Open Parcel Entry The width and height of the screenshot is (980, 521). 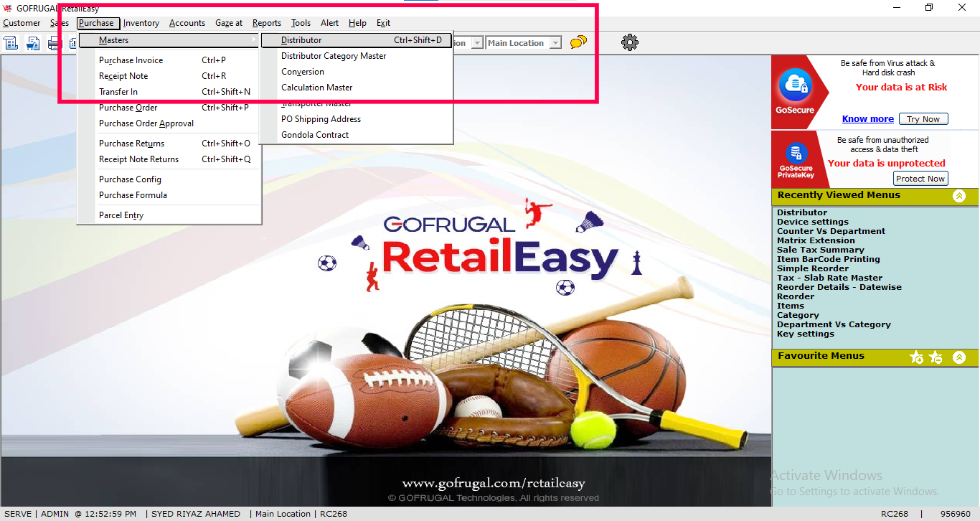coord(169,215)
